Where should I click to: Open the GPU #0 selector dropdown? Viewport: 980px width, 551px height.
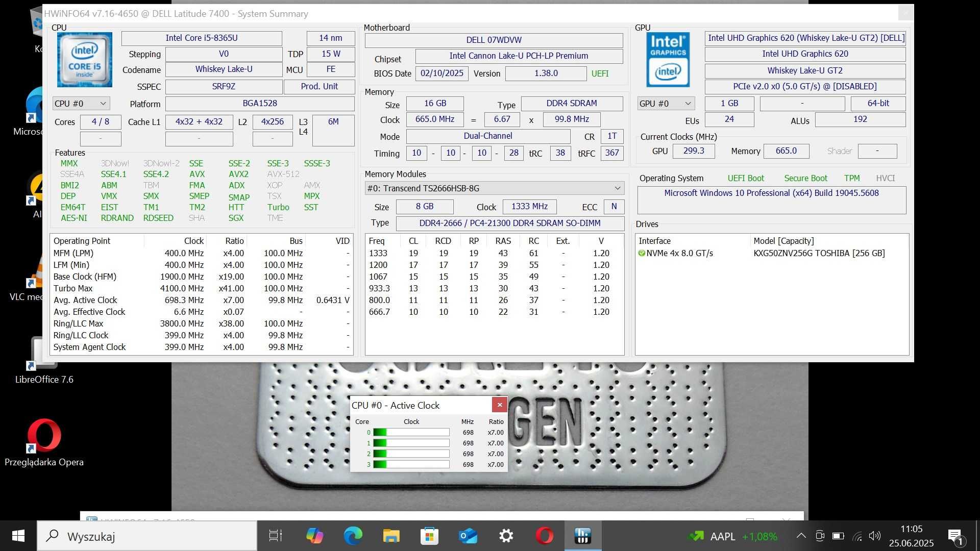click(x=666, y=104)
